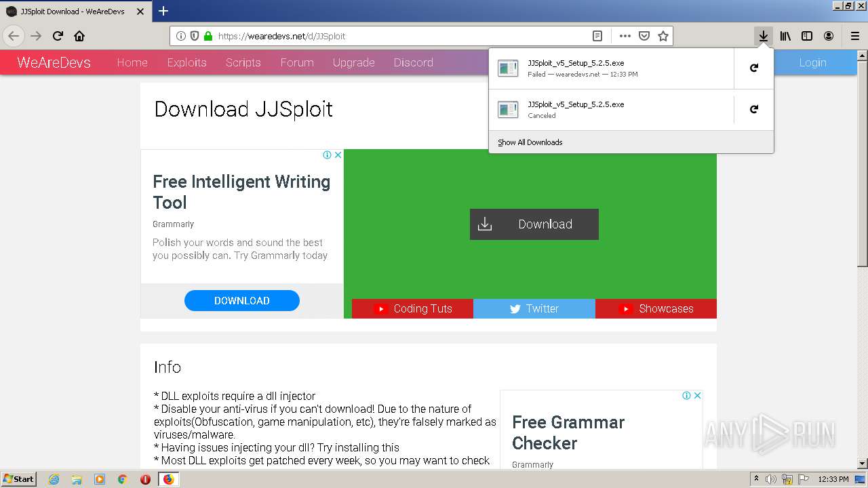Open the page actions three-dot menu
868x488 pixels.
625,36
